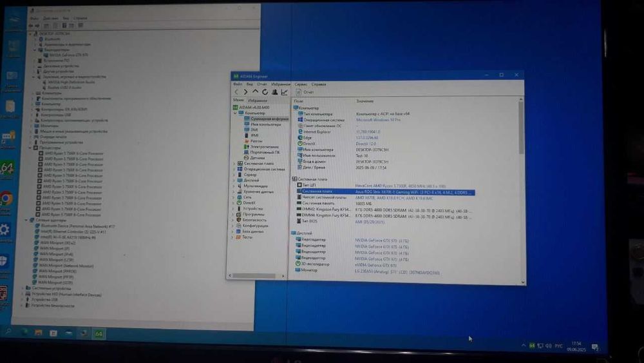
Task: Open the Справка menu in AIDA64
Action: point(319,84)
